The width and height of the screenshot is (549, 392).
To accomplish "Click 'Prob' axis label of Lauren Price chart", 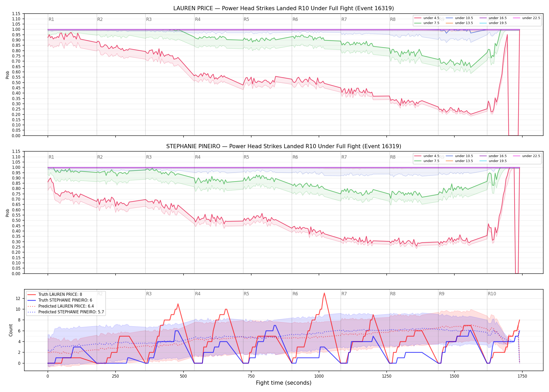I will coord(8,75).
